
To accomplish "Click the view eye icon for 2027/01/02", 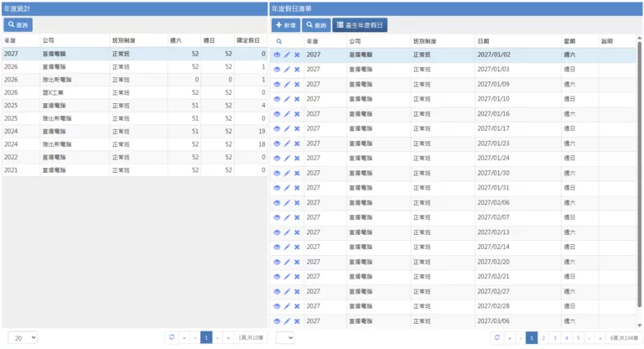I will 278,55.
